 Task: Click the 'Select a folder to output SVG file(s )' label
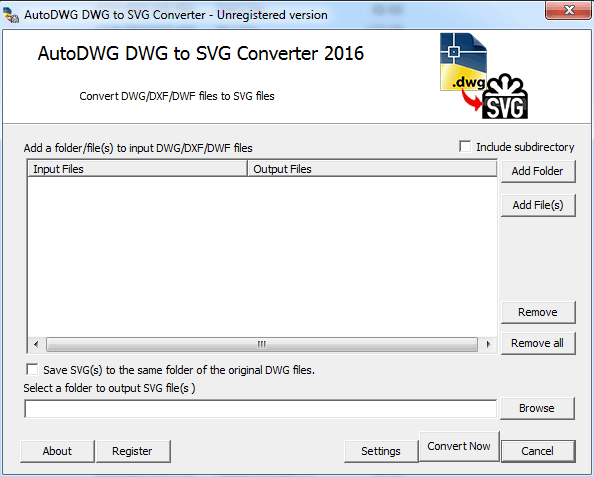click(x=109, y=388)
